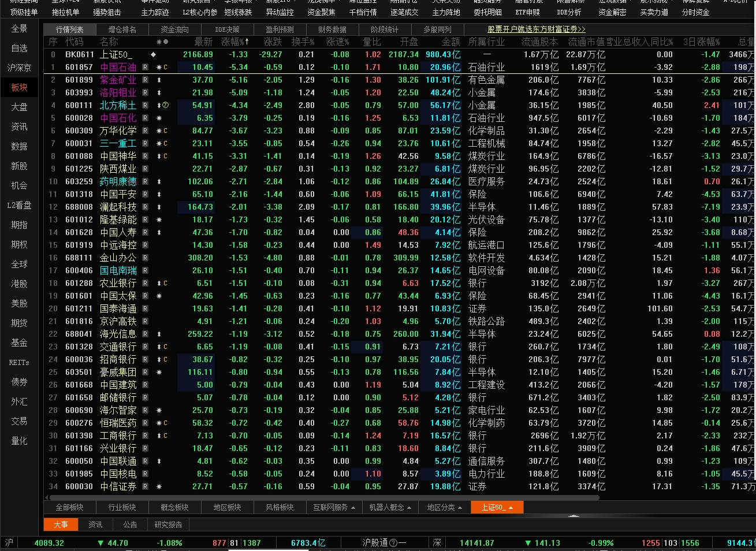Viewport: 756px width, 551px height.
Task: Select 公告 news tab
Action: 130,524
